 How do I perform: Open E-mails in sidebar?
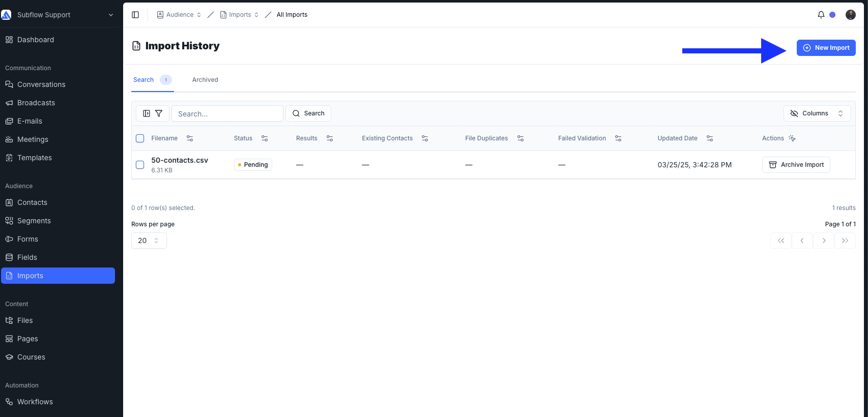pyautogui.click(x=58, y=121)
